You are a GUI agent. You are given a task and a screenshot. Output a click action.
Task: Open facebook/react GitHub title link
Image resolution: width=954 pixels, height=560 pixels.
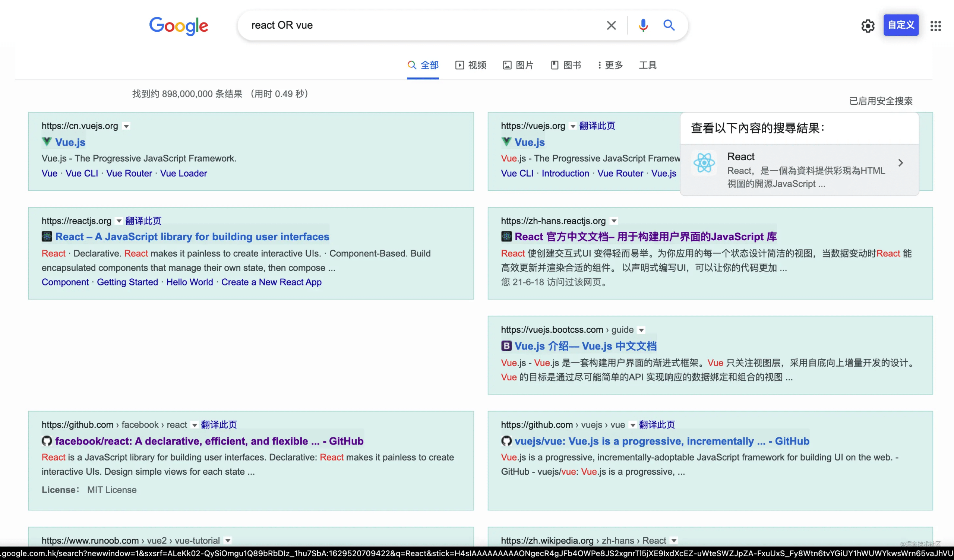tap(209, 441)
